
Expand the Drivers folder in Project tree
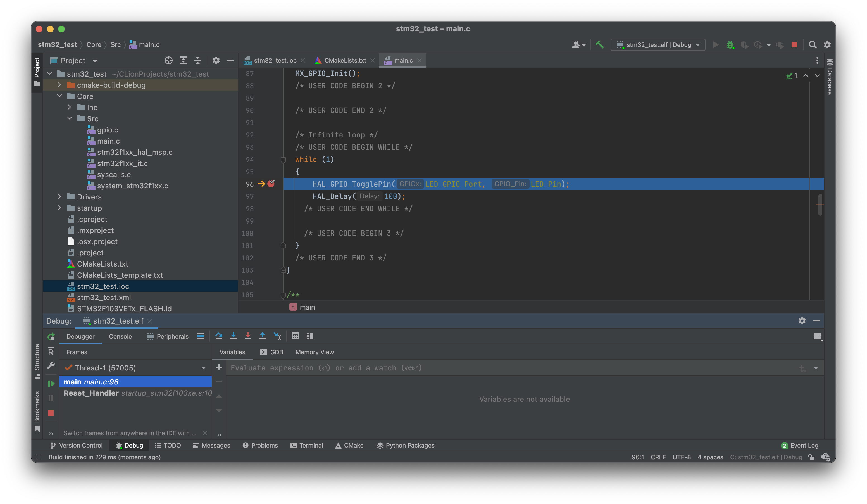click(x=59, y=197)
